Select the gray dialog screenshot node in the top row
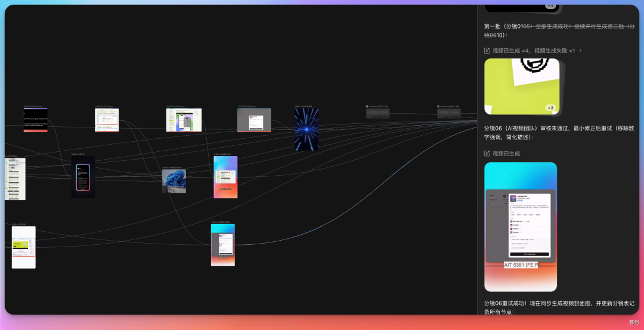Screen dimensions: 644x330 254,120
